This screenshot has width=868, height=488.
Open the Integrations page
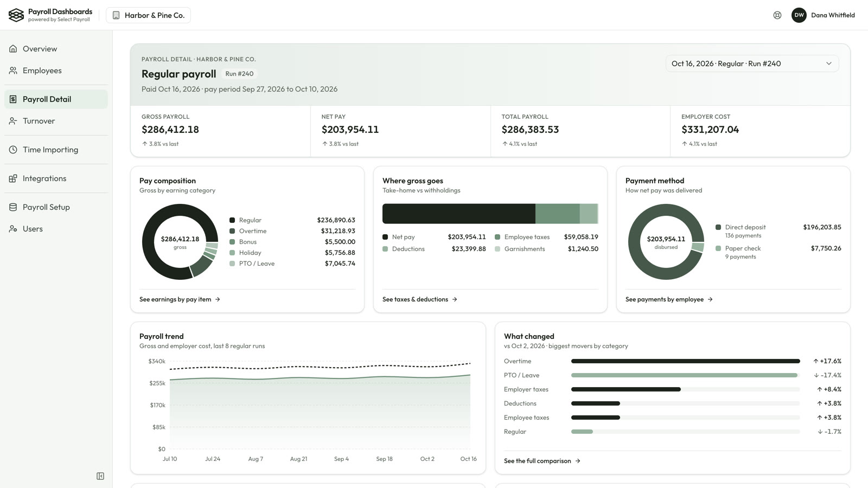56,178
